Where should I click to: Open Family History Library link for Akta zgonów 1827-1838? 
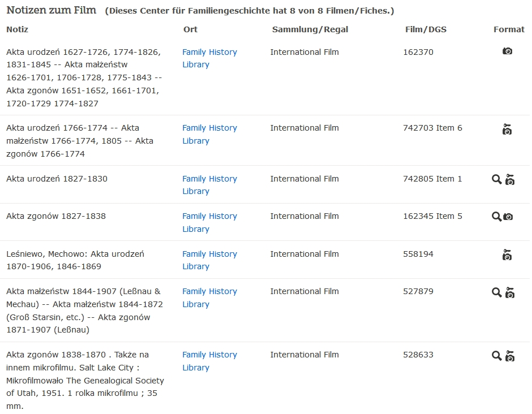click(x=209, y=222)
